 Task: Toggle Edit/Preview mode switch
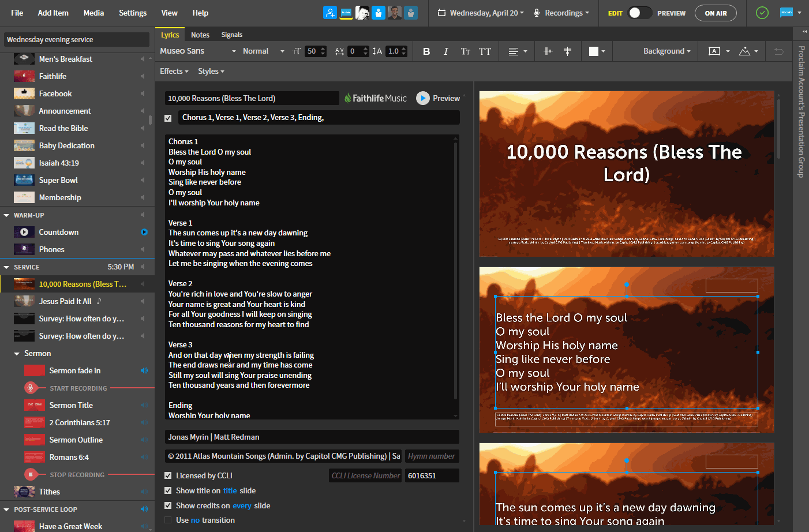(640, 13)
